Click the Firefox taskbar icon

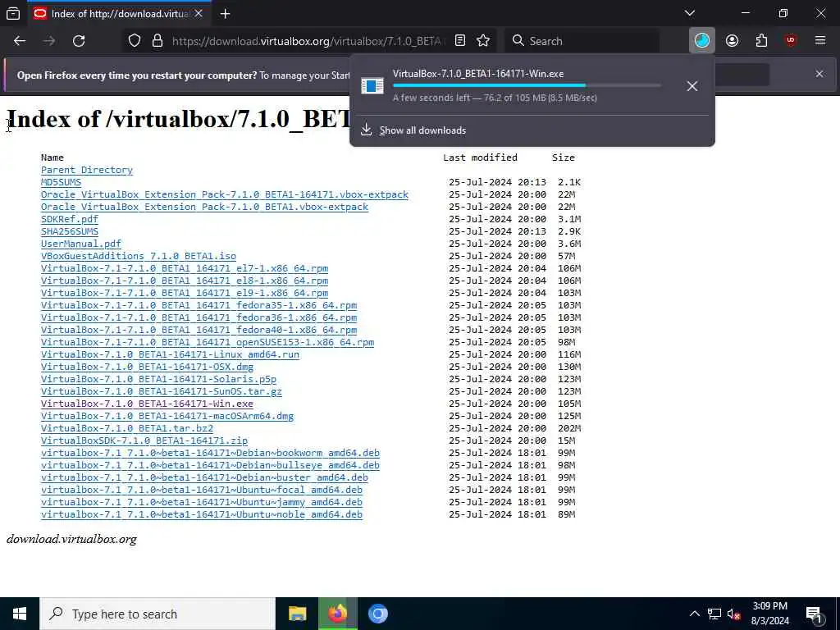pyautogui.click(x=337, y=614)
